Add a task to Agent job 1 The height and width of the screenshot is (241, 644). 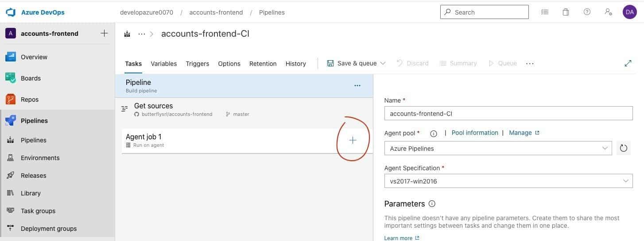tap(353, 140)
